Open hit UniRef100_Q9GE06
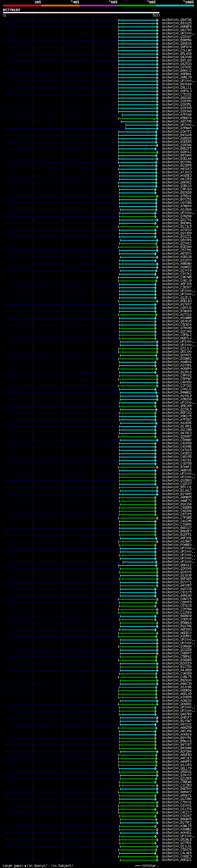The image size is (197, 868). coord(177,44)
